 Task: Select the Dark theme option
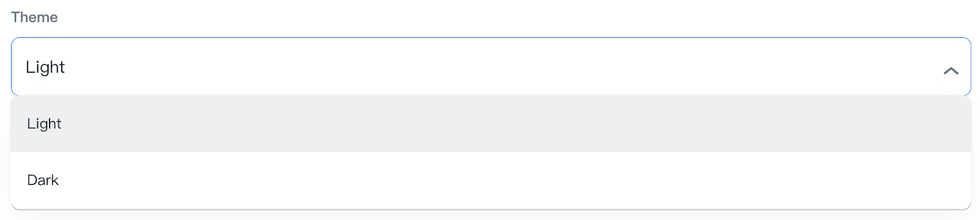[491, 180]
